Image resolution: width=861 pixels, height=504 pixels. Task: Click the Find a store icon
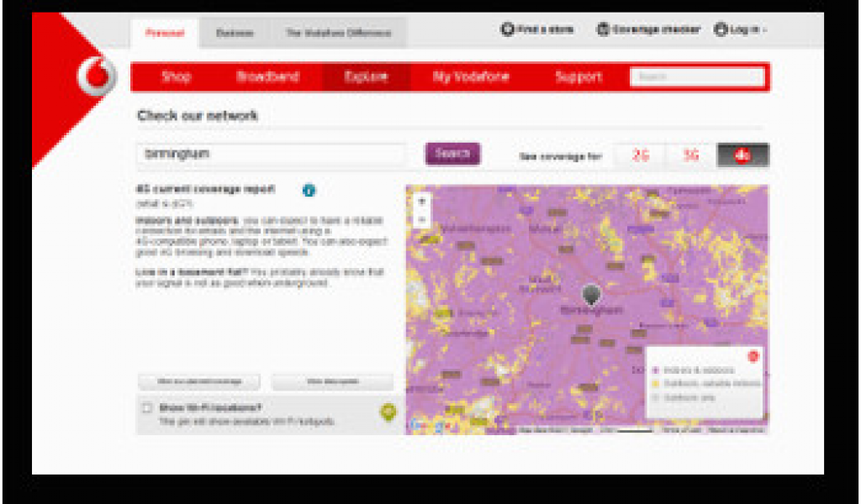pos(507,29)
